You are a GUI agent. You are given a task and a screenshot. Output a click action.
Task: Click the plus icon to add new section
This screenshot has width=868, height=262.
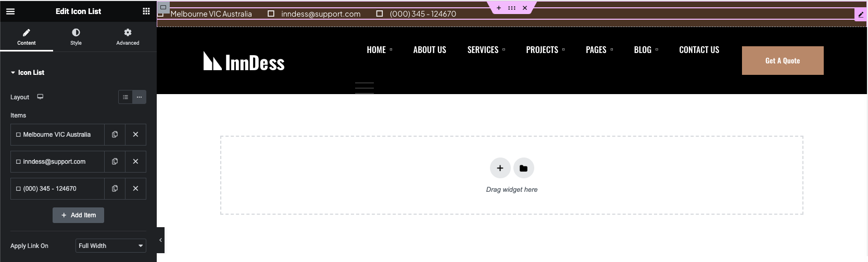point(500,168)
